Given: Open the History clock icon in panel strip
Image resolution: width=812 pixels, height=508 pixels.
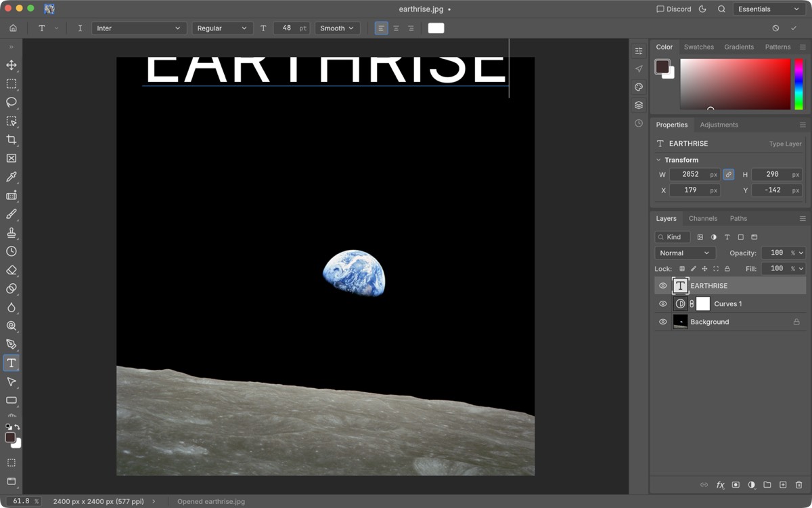Looking at the screenshot, I should click(x=639, y=123).
